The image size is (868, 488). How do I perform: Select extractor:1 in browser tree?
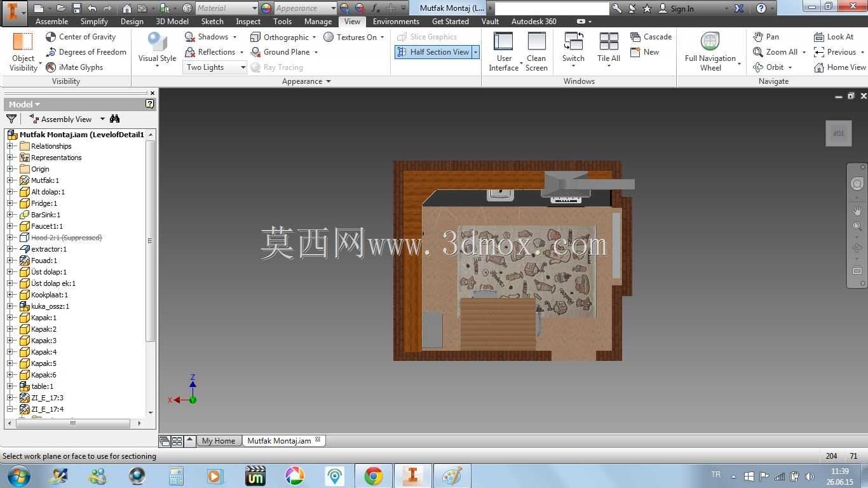pyautogui.click(x=49, y=249)
